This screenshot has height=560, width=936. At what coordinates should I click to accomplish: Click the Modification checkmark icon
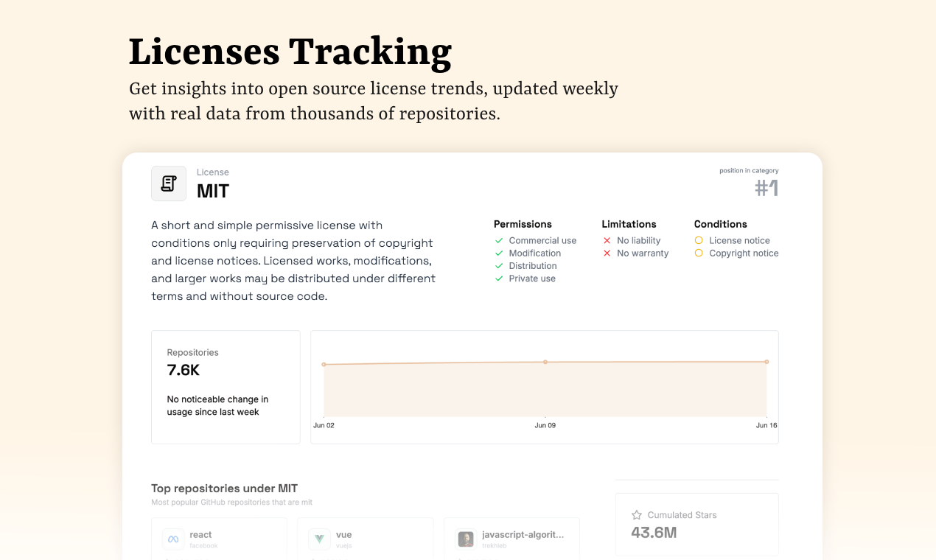coord(499,253)
